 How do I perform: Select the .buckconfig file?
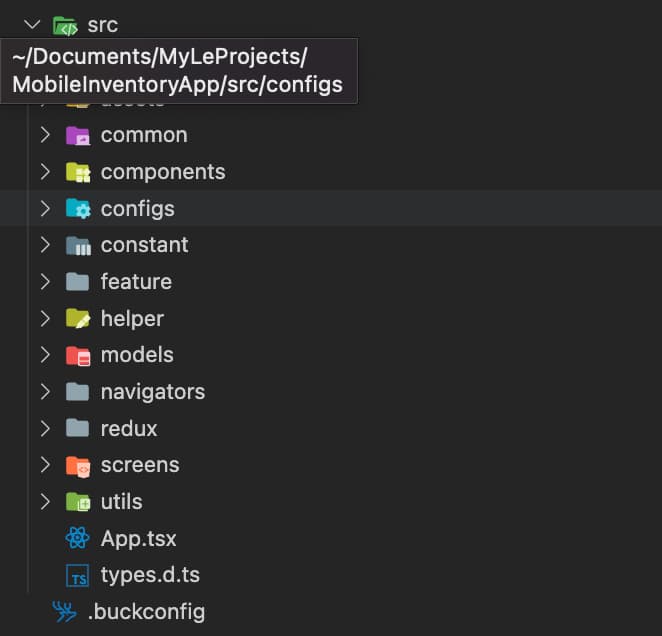146,611
